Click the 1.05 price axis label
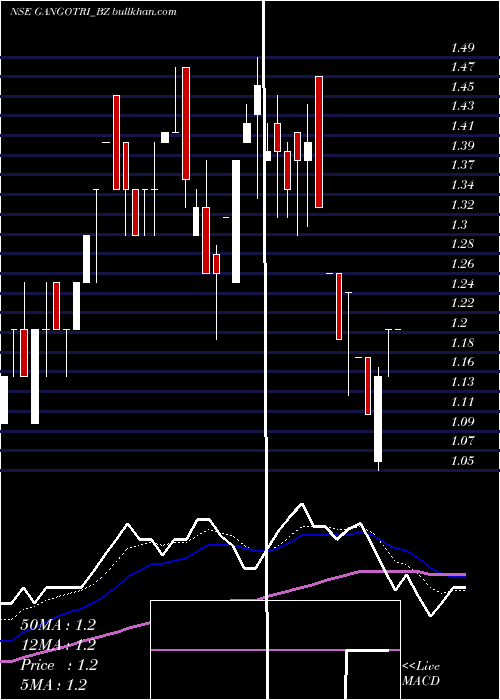The image size is (500, 700). pyautogui.click(x=462, y=461)
